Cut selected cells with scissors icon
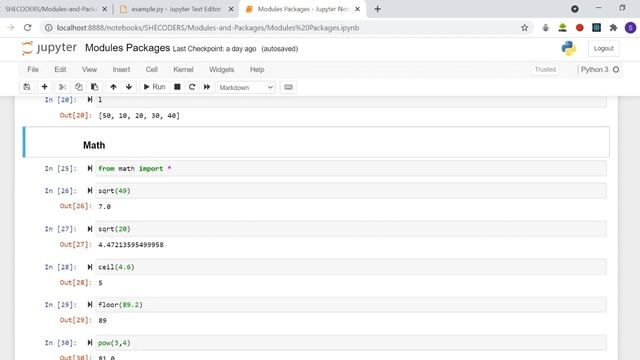 [x=62, y=87]
